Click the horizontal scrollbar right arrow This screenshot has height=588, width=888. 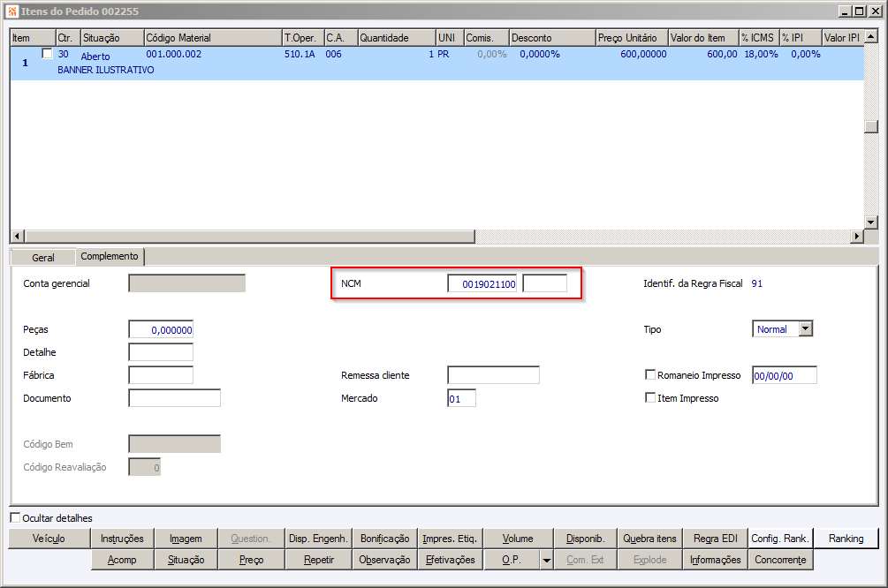[x=857, y=236]
